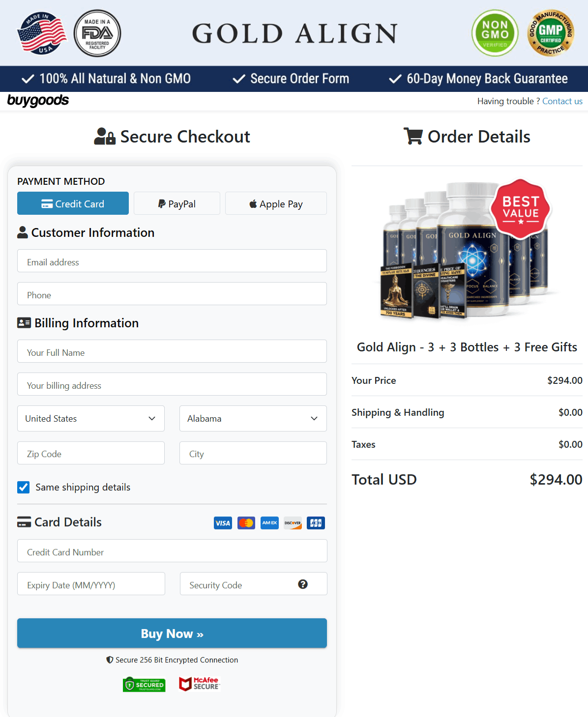This screenshot has width=588, height=717.
Task: Click the buygoods logo
Action: [38, 101]
